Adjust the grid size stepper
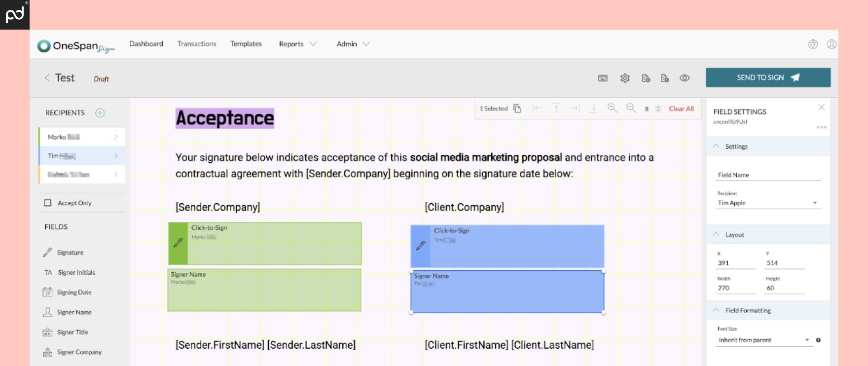Image resolution: width=868 pixels, height=366 pixels. (658, 109)
